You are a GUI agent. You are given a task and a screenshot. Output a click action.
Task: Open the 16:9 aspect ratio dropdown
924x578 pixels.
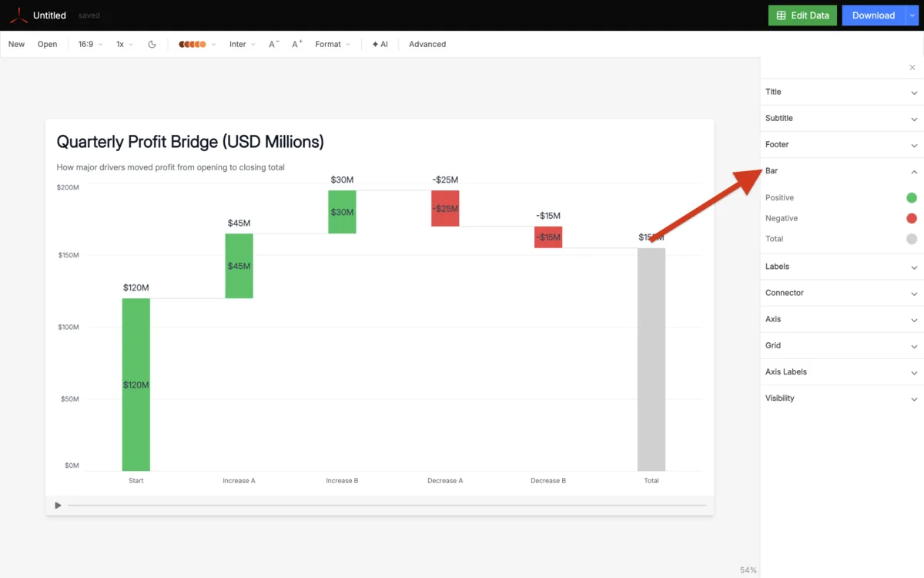tap(90, 44)
